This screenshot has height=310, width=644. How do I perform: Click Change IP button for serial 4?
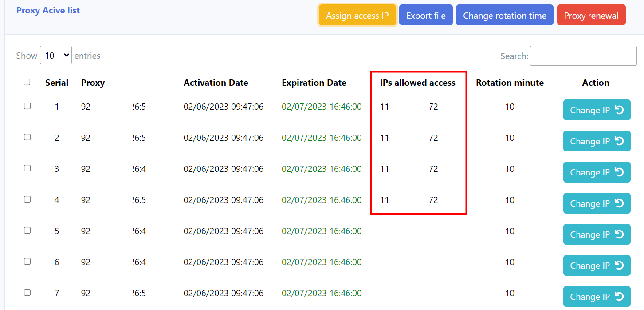tap(590, 203)
